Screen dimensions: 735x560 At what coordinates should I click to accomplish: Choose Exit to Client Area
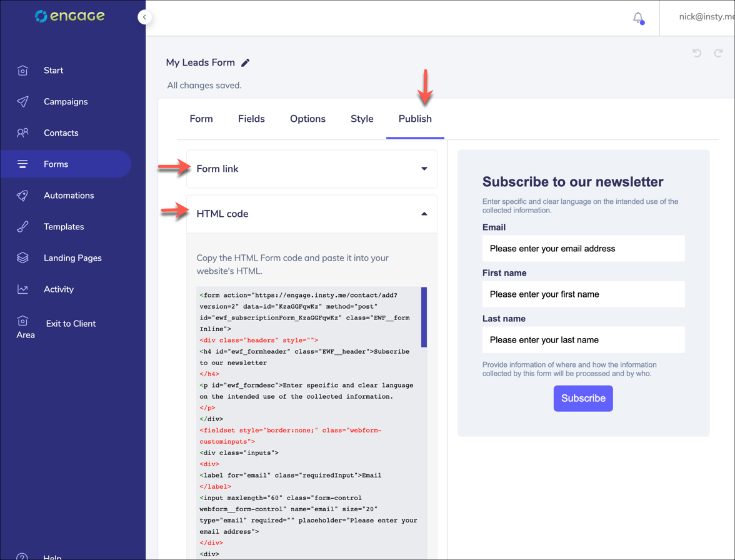pos(56,329)
